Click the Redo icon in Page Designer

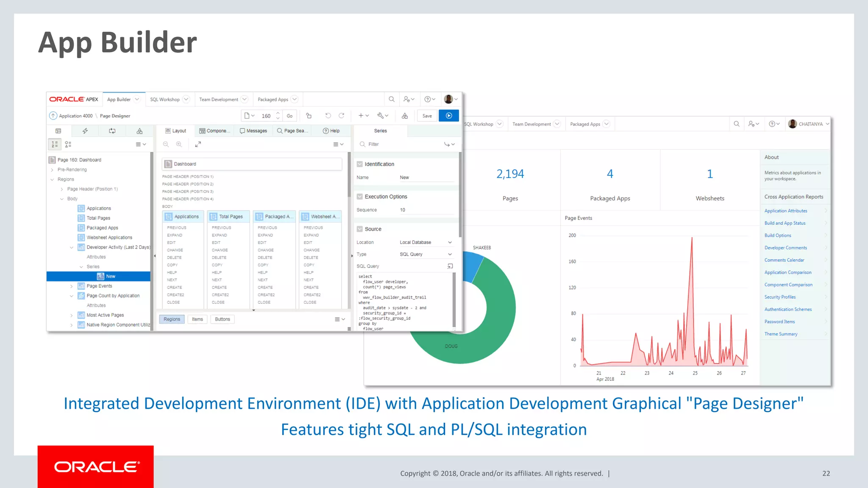pos(341,116)
